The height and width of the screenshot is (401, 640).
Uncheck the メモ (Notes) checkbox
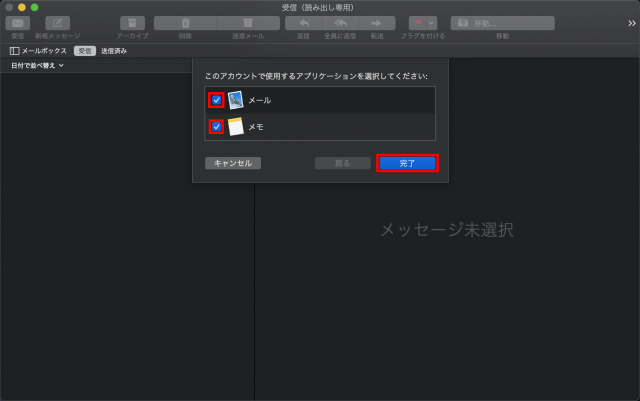(x=216, y=127)
